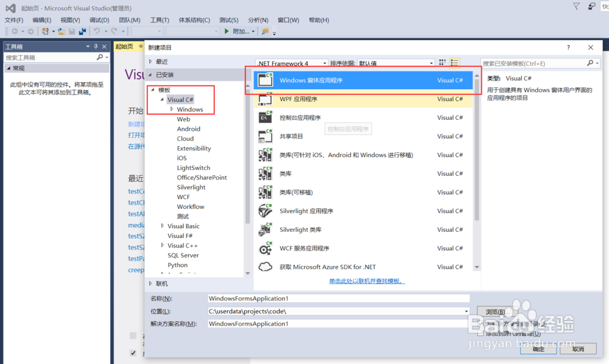Viewport: 609px width, 364px height.
Task: Click the template tree scroll down arrow
Action: 248,273
